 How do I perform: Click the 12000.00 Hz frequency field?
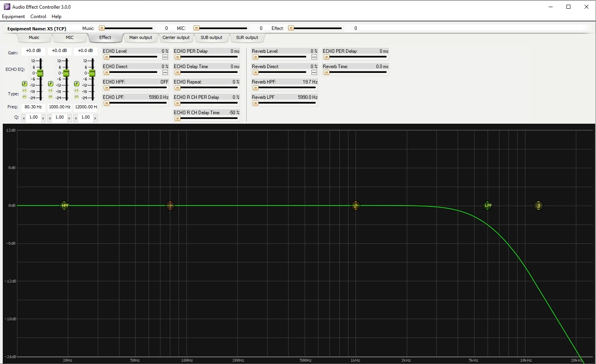coord(86,107)
